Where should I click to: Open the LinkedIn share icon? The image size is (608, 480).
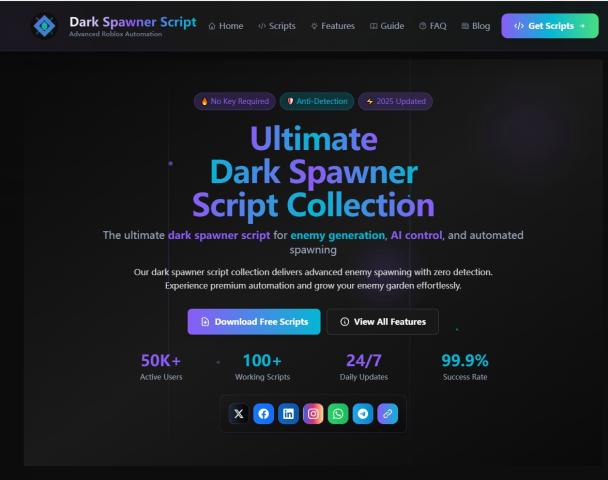[x=288, y=414]
